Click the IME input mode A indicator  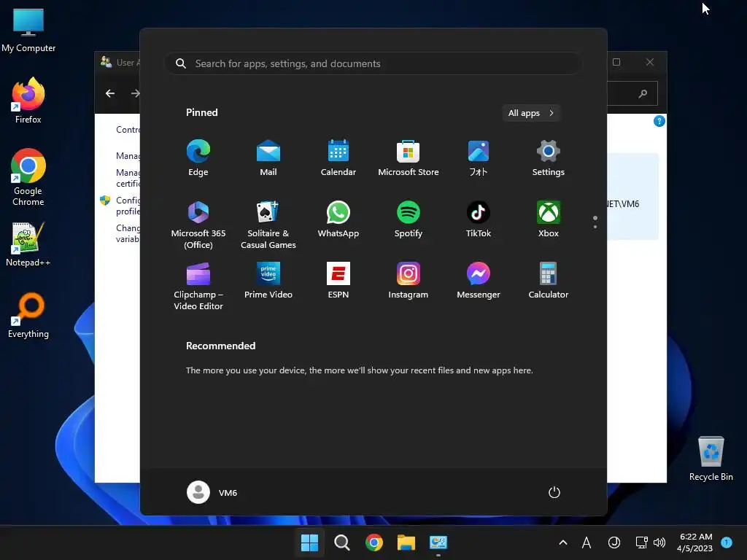pyautogui.click(x=587, y=542)
